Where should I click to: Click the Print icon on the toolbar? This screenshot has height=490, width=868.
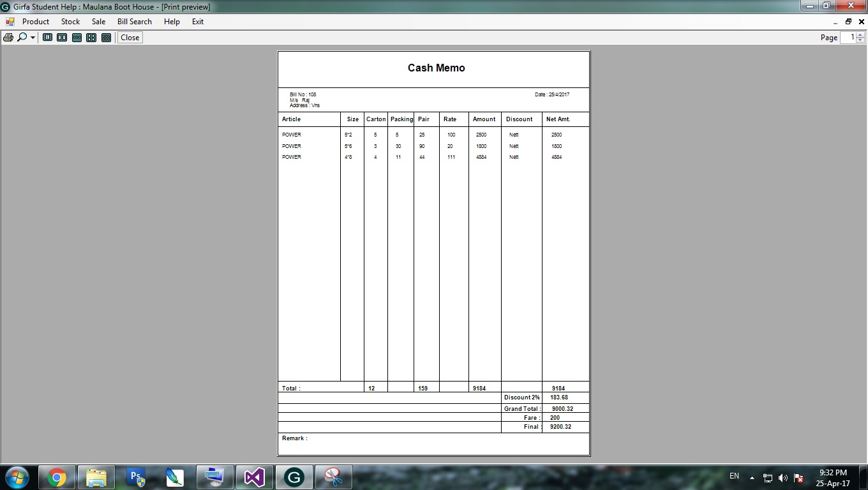(x=8, y=37)
